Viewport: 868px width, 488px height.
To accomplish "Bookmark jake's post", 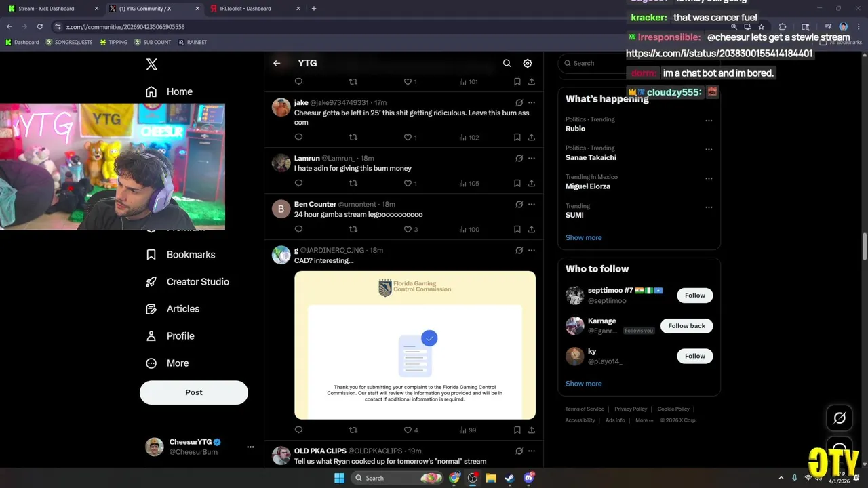I will click(x=517, y=137).
